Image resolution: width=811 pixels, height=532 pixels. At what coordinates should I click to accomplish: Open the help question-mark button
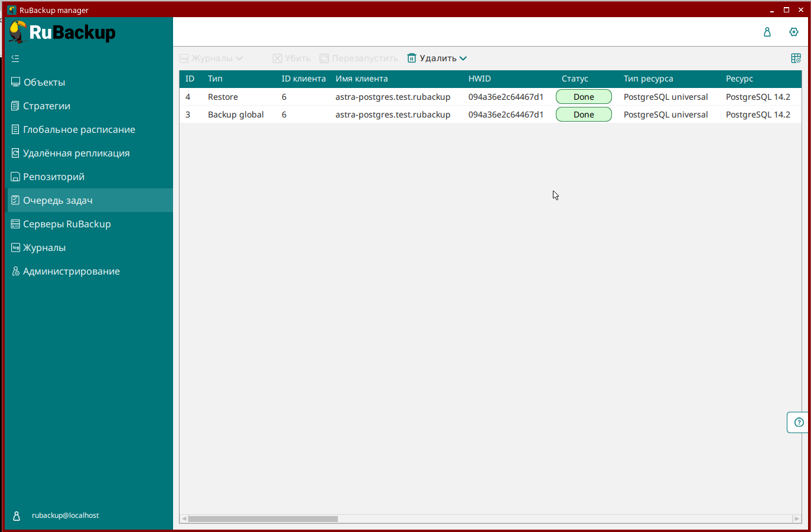coord(799,422)
